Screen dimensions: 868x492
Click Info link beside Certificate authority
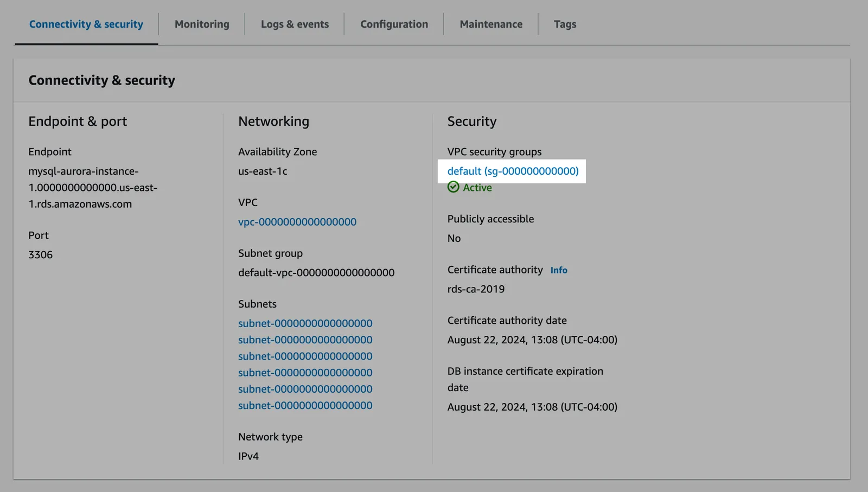(559, 270)
